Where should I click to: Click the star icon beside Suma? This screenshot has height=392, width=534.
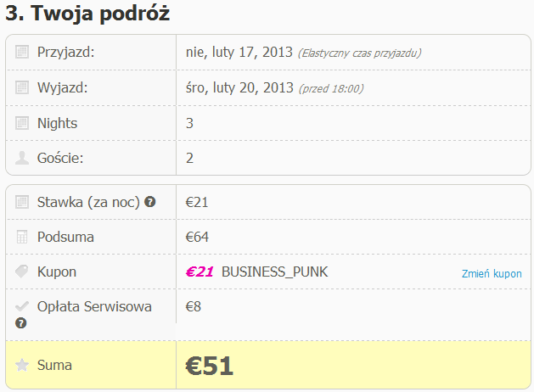click(x=22, y=365)
